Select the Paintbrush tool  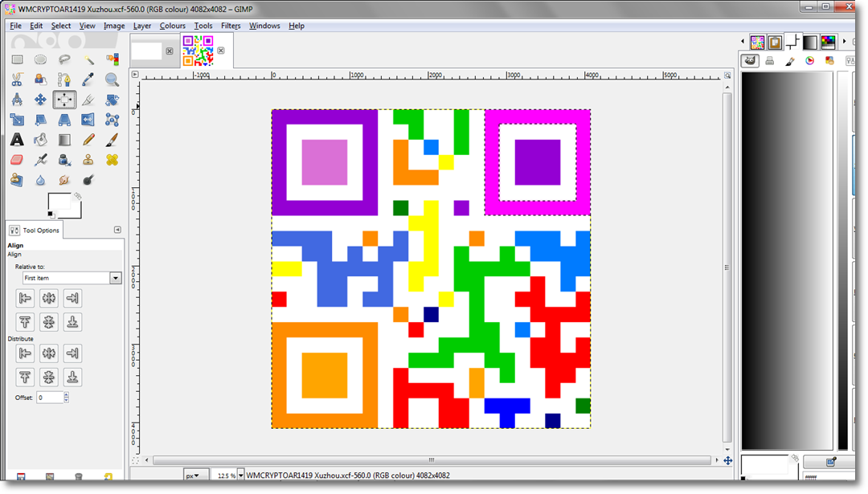pos(112,140)
